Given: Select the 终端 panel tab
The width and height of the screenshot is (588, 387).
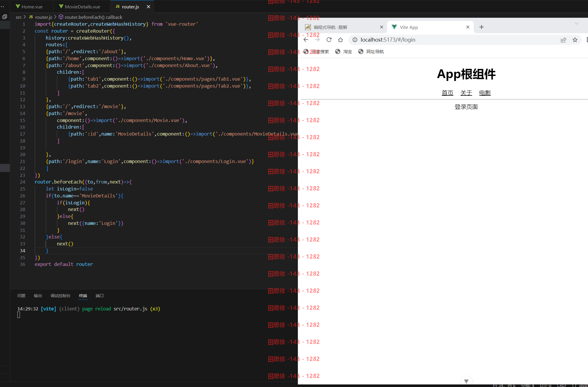Looking at the screenshot, I should coord(83,296).
